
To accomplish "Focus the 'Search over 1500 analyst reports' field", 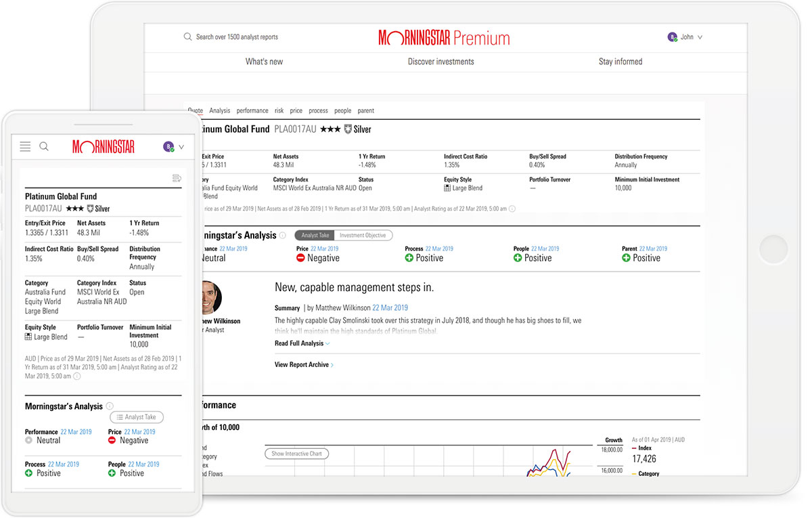I will (237, 37).
